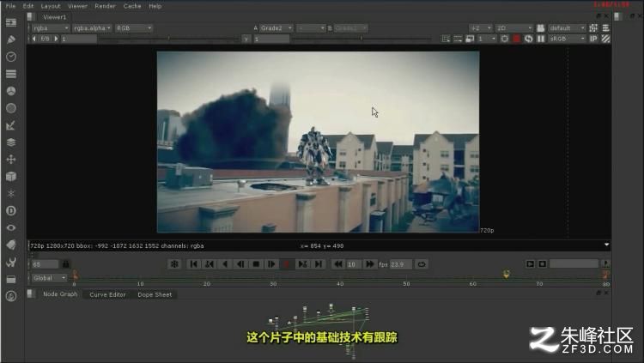The width and height of the screenshot is (644, 363).
Task: Skip back by the frame increment
Action: 338,264
